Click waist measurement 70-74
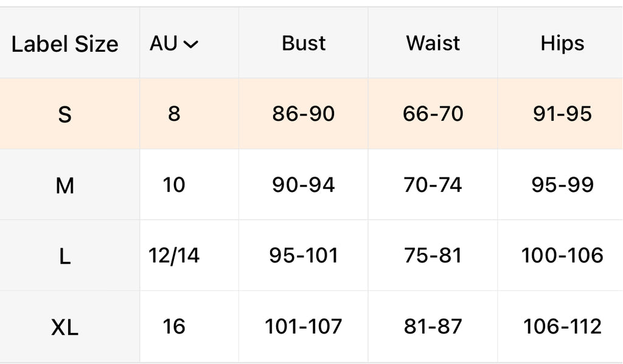623x364 pixels. 433,185
